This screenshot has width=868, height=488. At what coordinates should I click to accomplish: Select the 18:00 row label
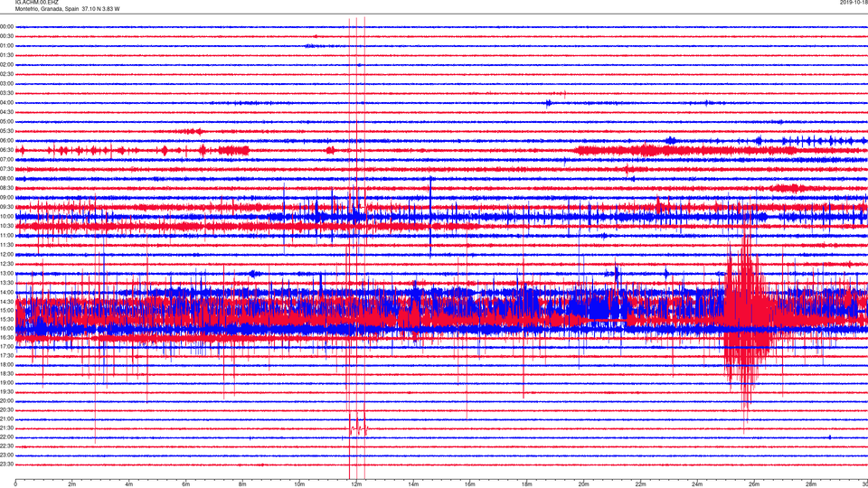7,365
